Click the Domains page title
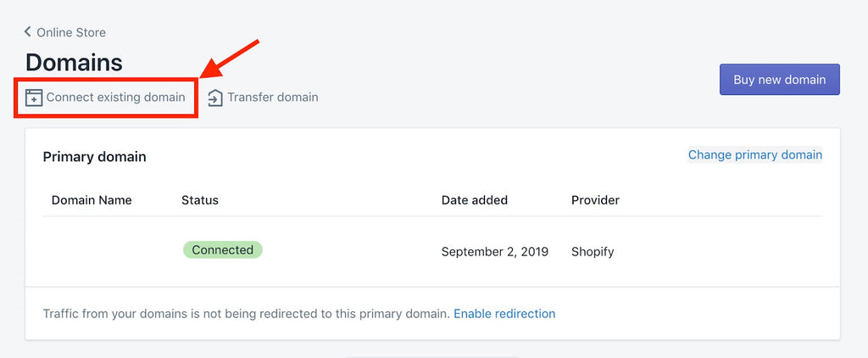Image resolution: width=868 pixels, height=358 pixels. [74, 62]
